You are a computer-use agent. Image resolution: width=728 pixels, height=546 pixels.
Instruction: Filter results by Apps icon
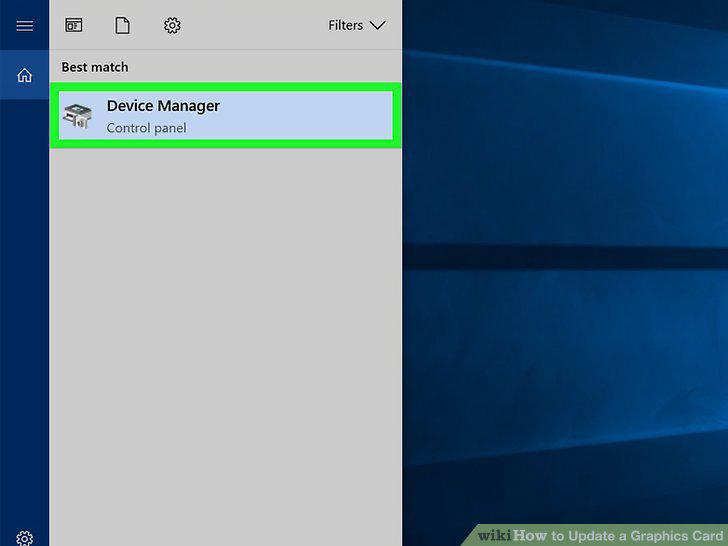tap(74, 25)
